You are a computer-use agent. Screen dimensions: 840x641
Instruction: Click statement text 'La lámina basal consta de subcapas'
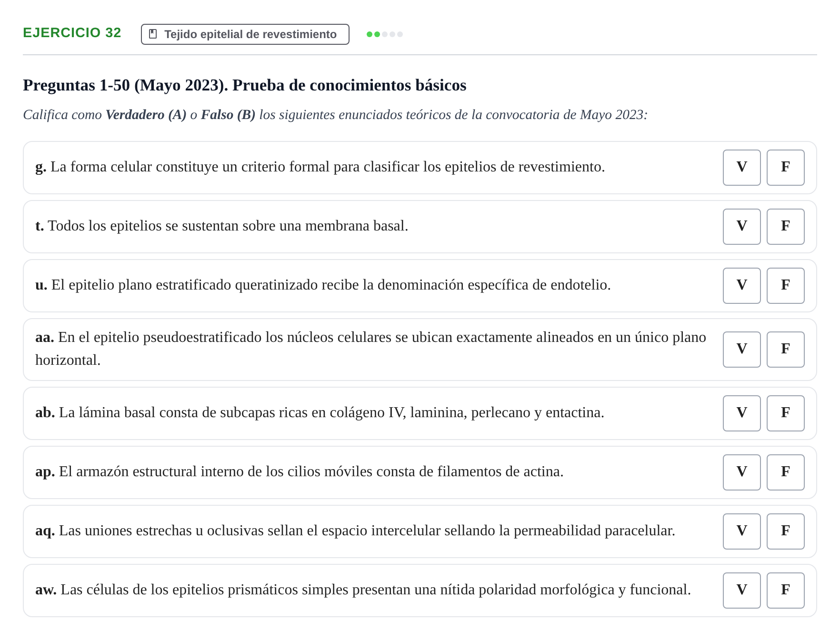[x=320, y=413]
